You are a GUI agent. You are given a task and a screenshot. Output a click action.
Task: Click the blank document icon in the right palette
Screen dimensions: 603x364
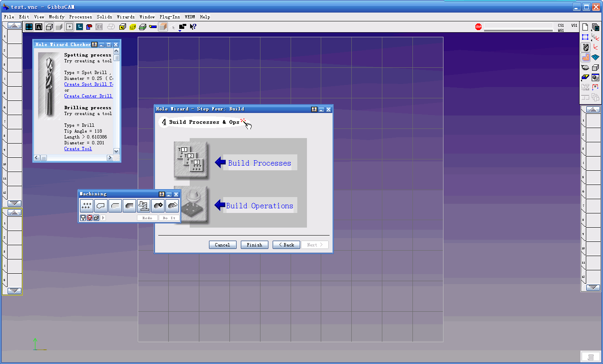click(x=585, y=27)
